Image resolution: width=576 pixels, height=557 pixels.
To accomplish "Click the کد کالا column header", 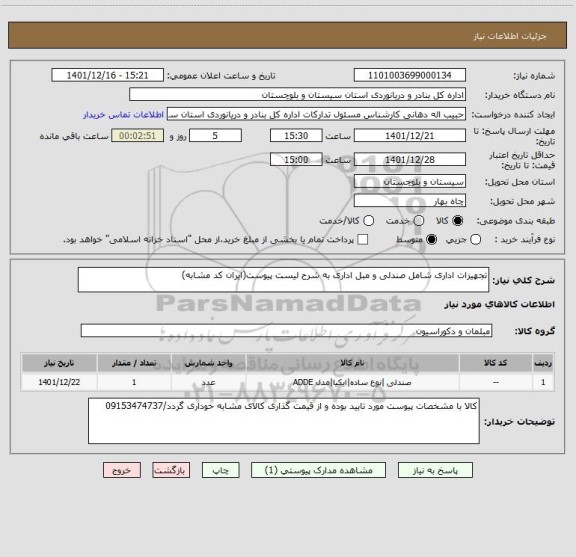I will pos(496,363).
